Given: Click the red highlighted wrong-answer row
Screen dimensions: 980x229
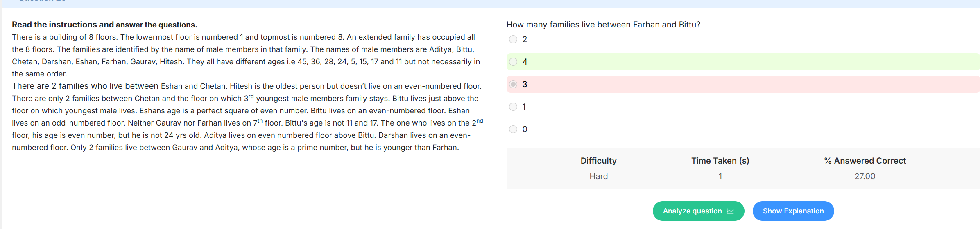Looking at the screenshot, I should 743,84.
